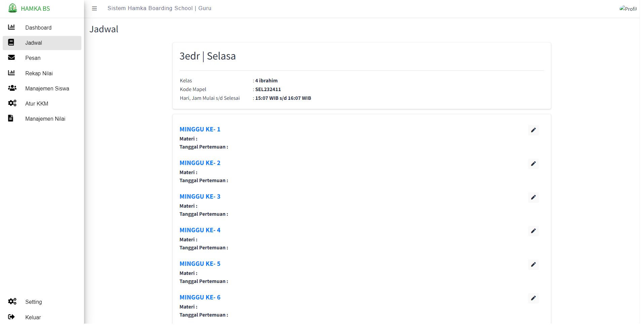Click the Jadwal book icon
The height and width of the screenshot is (327, 644).
point(11,42)
